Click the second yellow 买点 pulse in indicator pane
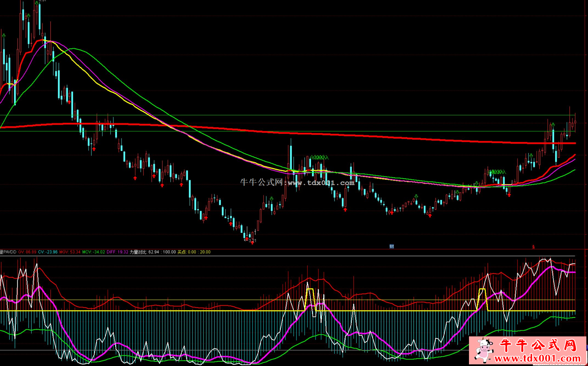 point(483,300)
